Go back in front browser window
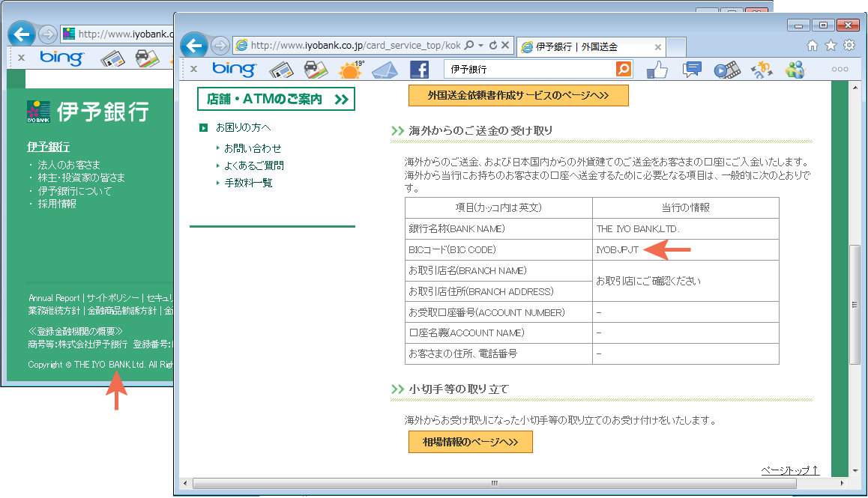 pyautogui.click(x=194, y=45)
